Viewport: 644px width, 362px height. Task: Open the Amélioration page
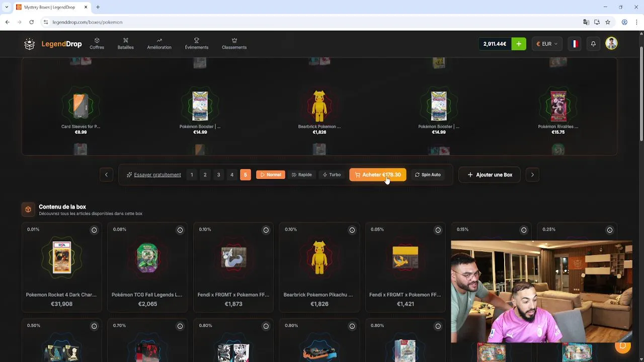pyautogui.click(x=159, y=44)
